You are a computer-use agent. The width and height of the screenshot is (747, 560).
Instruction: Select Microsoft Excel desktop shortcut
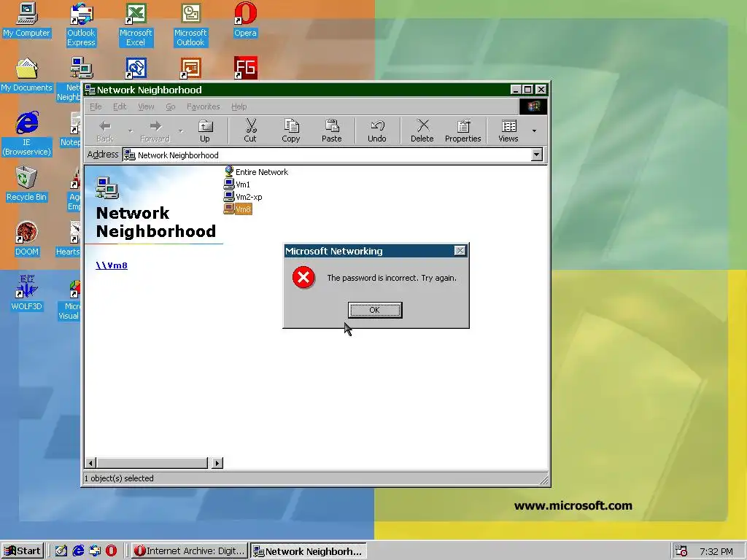[x=136, y=25]
